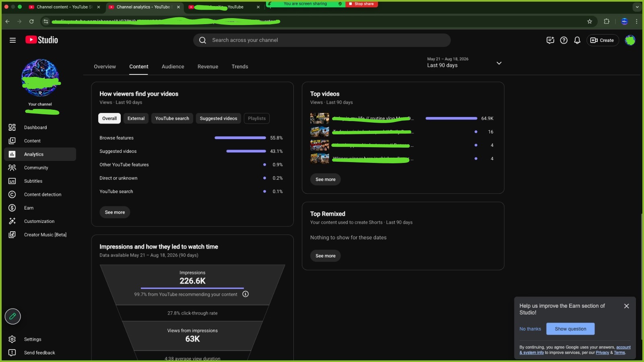Click See more under Top videos
The height and width of the screenshot is (362, 644).
tap(325, 179)
